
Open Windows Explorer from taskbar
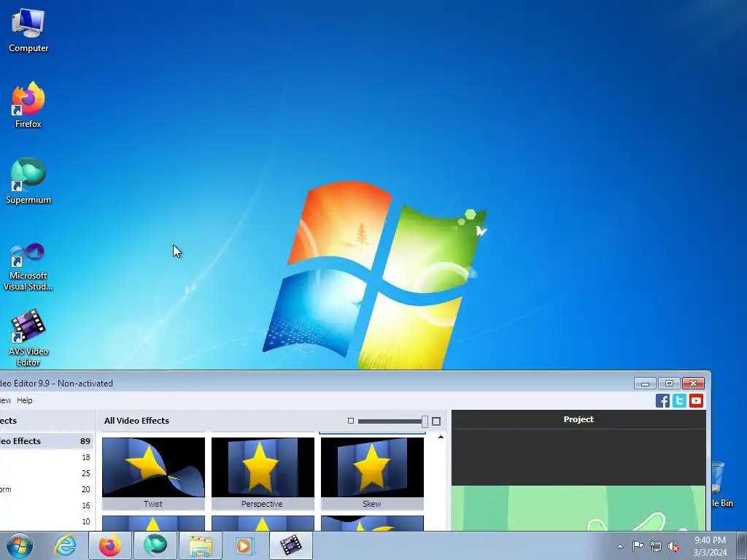[x=201, y=545]
